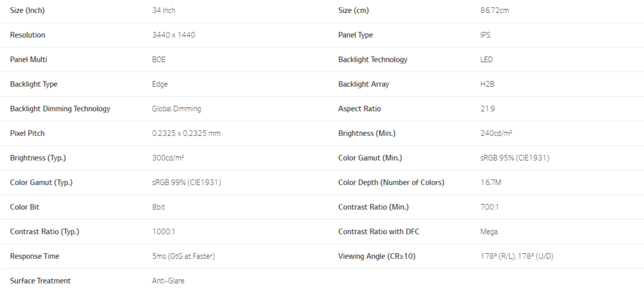Click the sRGB 95% (CIE1931) value
This screenshot has width=644, height=293.
point(514,158)
